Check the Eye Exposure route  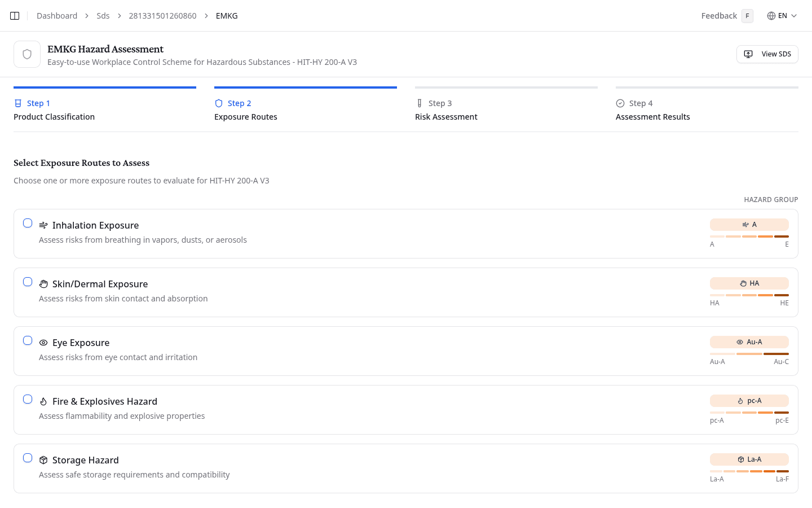(x=28, y=340)
